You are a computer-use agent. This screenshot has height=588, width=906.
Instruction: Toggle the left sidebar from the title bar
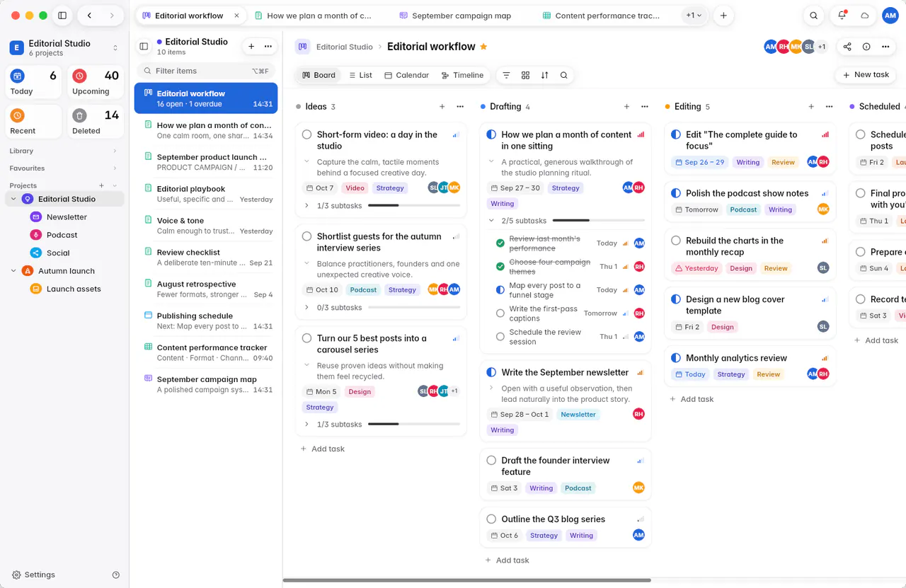tap(62, 16)
